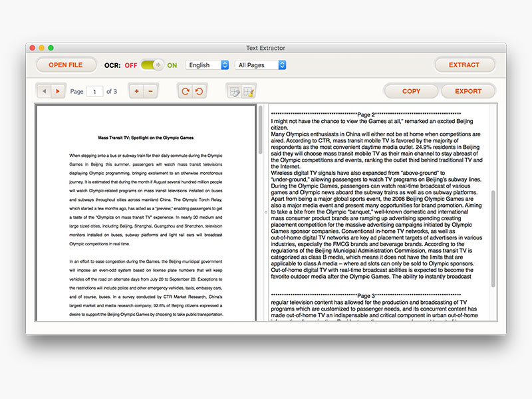Minimize the Text Extractor window

coord(41,48)
